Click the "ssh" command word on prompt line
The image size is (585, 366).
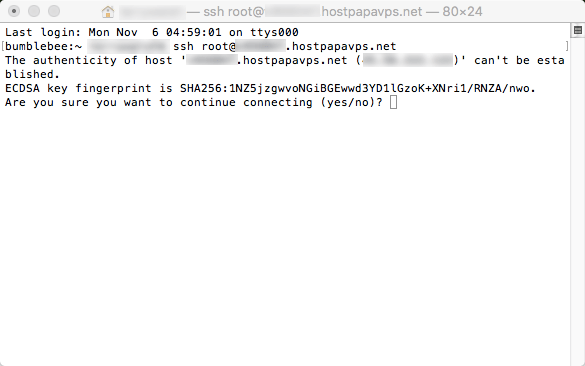pyautogui.click(x=183, y=46)
